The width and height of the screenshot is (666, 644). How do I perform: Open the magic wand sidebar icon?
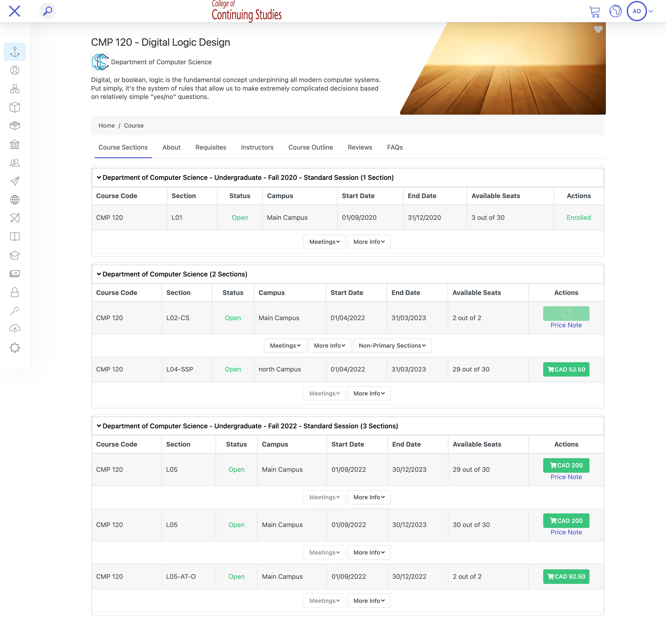pos(15,310)
